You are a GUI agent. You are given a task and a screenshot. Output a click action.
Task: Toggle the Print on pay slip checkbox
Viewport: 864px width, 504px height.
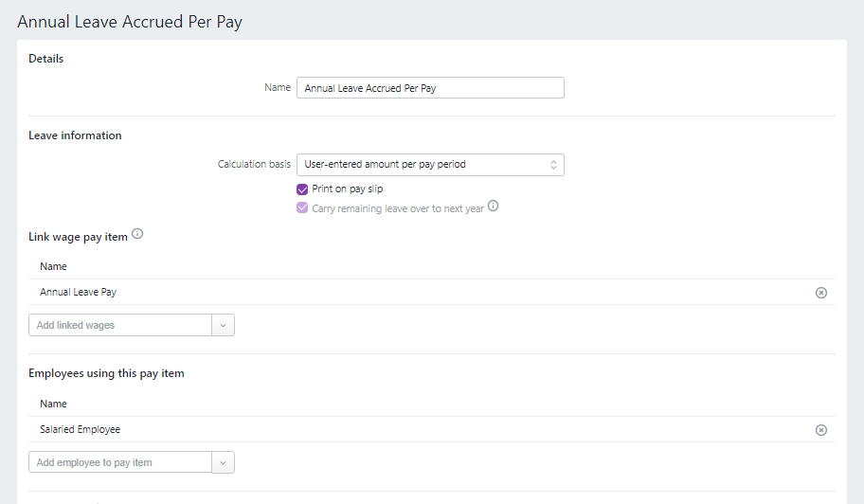[x=302, y=189]
